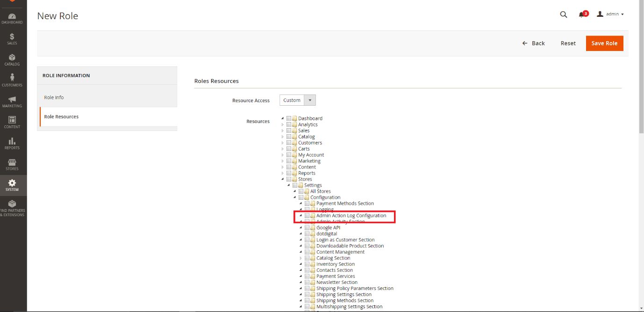
Task: Tick the Google API resource checkbox
Action: [x=307, y=228]
